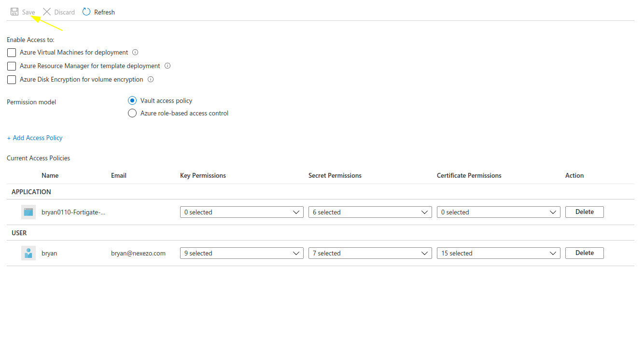Enable Azure Resource Manager for template deployment
The image size is (644, 355).
pos(12,66)
